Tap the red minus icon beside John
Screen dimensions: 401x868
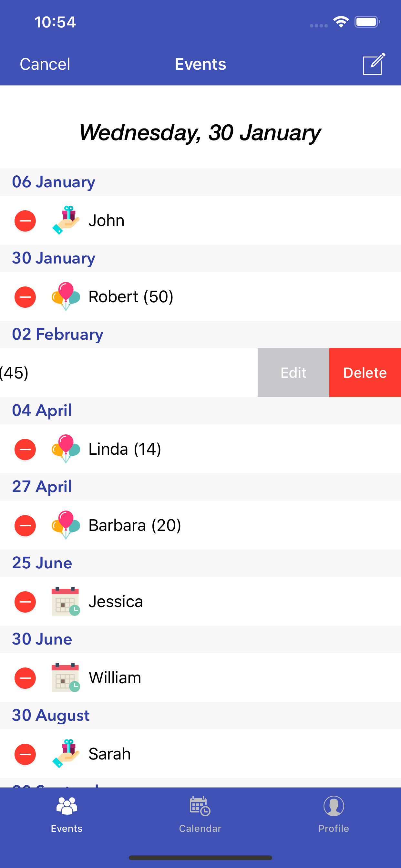click(x=25, y=221)
